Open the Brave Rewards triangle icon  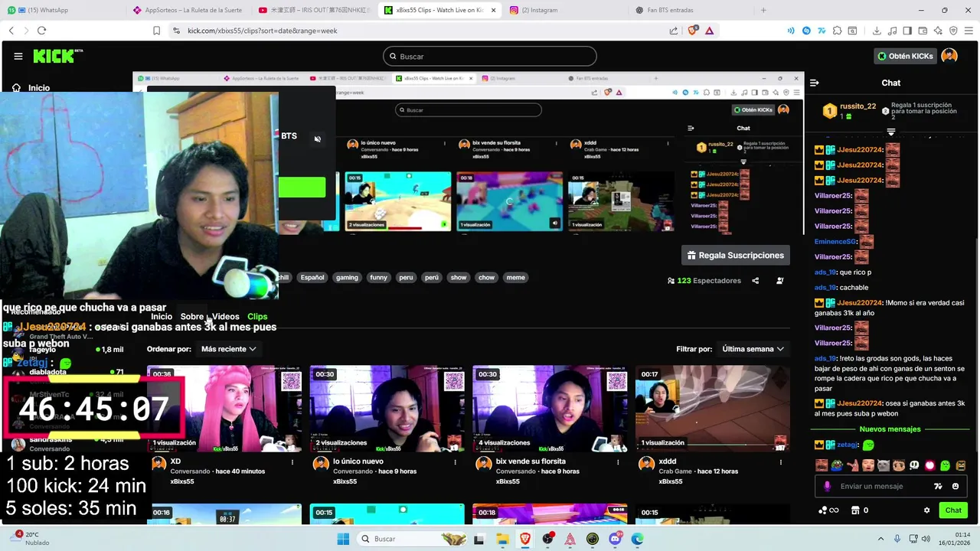pos(710,31)
